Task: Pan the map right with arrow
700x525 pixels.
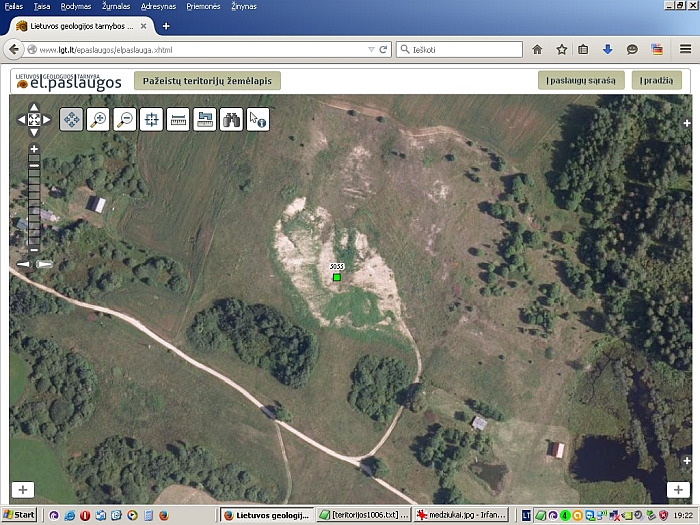Action: (47, 119)
